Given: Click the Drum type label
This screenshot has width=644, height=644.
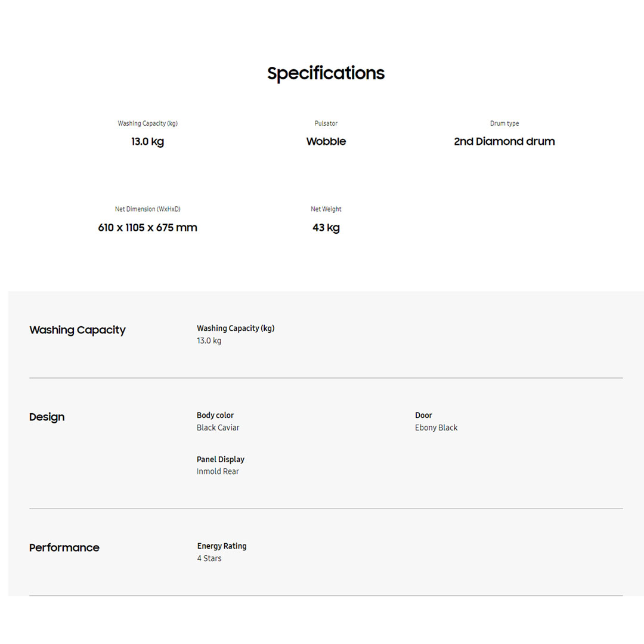Looking at the screenshot, I should point(504,123).
